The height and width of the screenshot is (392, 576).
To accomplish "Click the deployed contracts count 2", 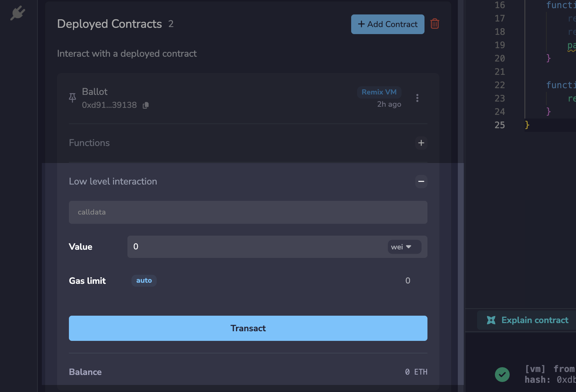I will point(171,24).
